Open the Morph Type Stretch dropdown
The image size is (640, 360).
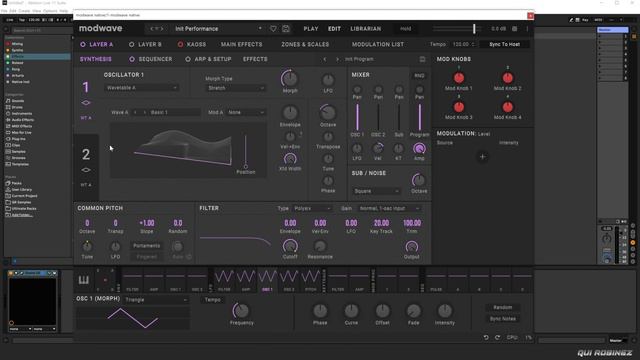click(x=236, y=88)
